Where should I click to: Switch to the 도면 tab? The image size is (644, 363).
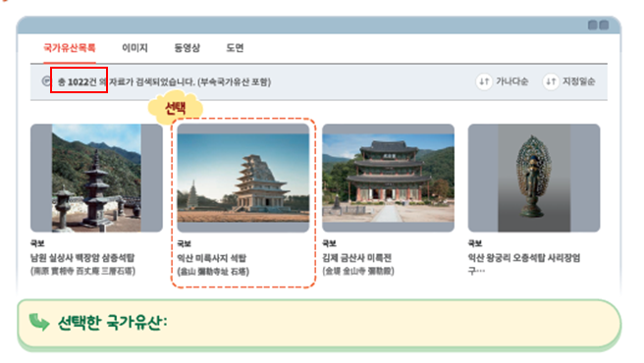pos(235,48)
